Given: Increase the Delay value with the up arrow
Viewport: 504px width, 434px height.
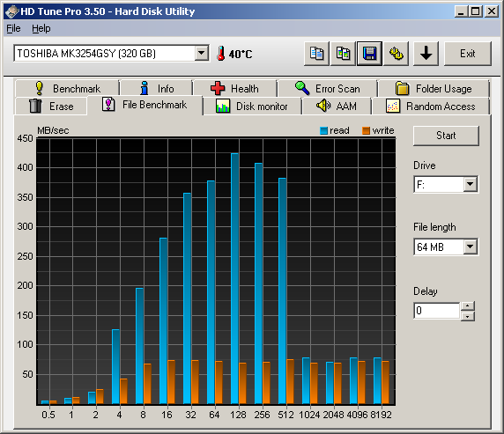Looking at the screenshot, I should tap(468, 305).
